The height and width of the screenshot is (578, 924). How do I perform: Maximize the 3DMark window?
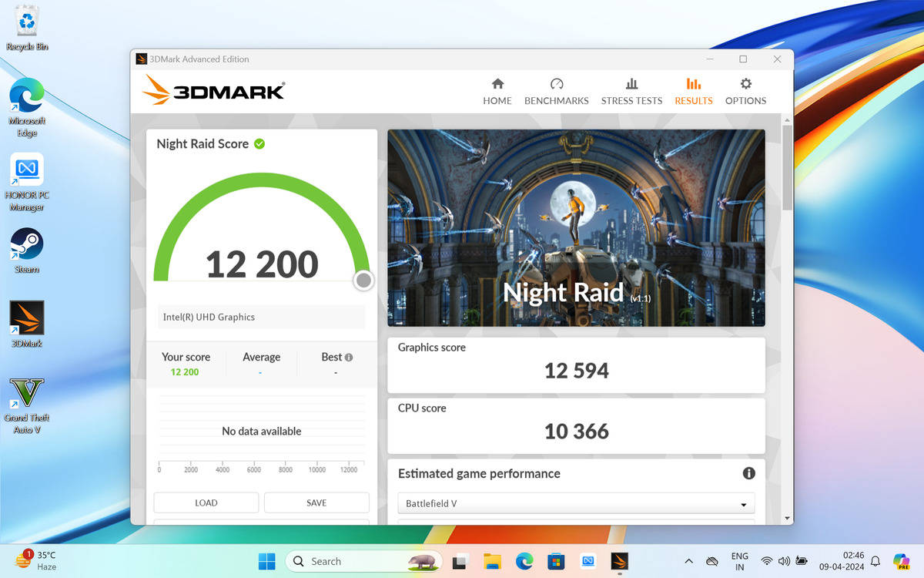pyautogui.click(x=743, y=59)
